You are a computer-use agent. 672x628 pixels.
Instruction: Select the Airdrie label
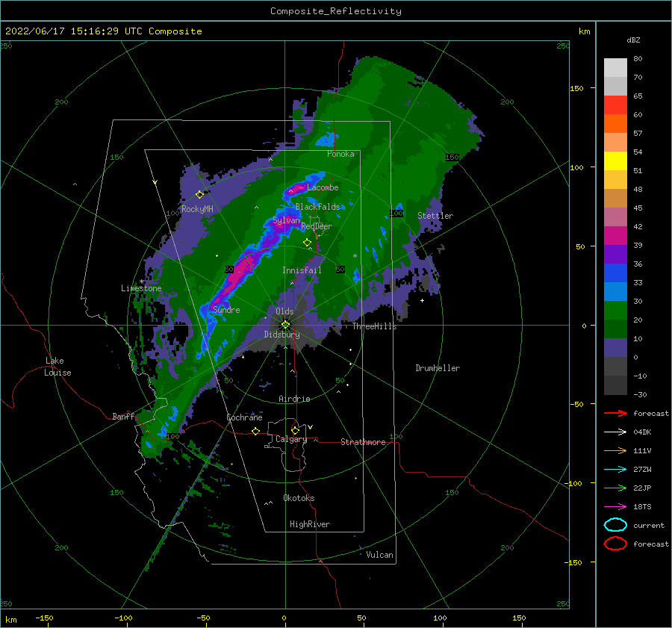(294, 399)
